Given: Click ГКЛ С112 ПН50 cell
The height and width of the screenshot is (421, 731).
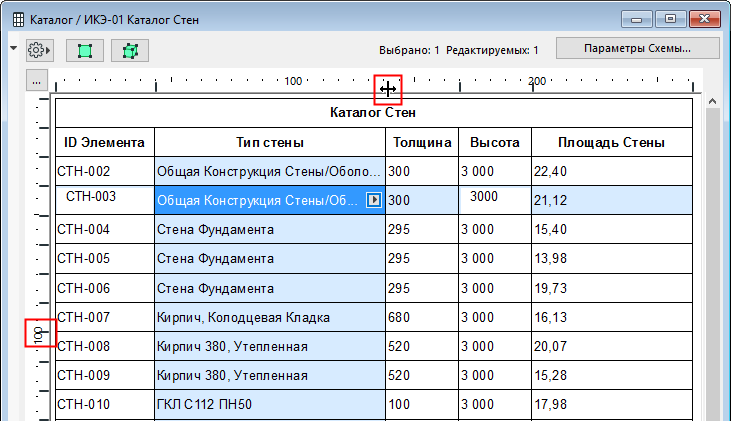Looking at the screenshot, I should (269, 404).
